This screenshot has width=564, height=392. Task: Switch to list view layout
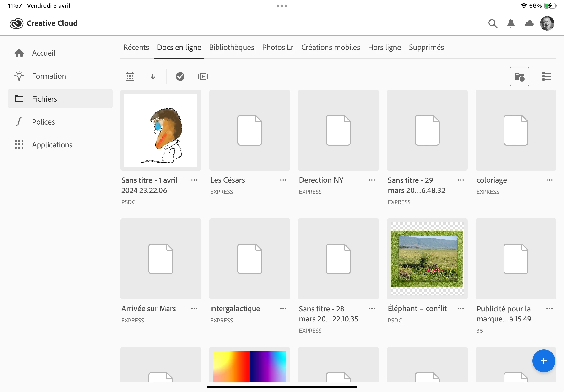[547, 77]
